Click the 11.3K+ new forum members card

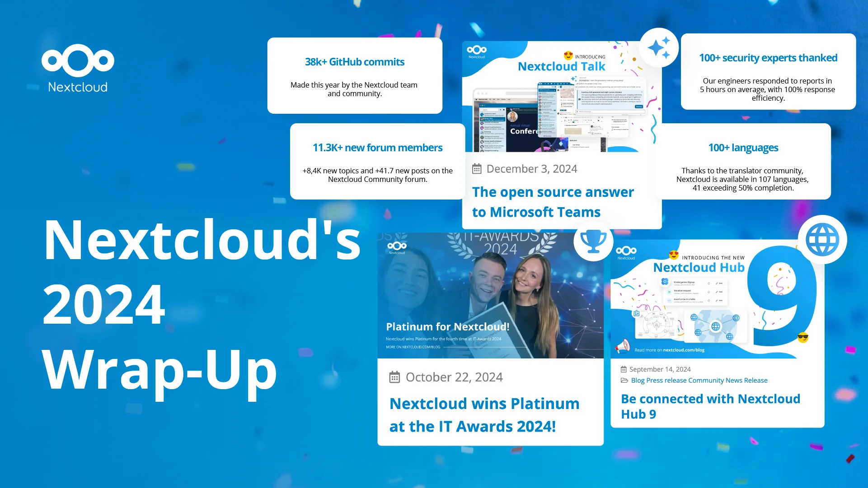coord(377,162)
